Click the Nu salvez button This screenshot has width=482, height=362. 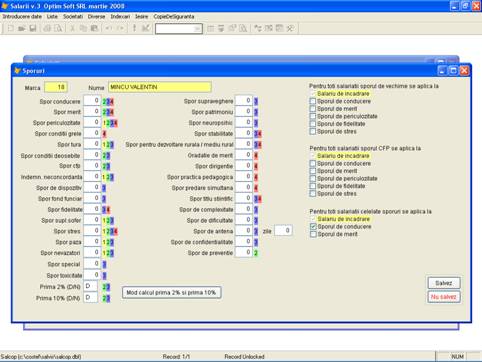point(444,297)
